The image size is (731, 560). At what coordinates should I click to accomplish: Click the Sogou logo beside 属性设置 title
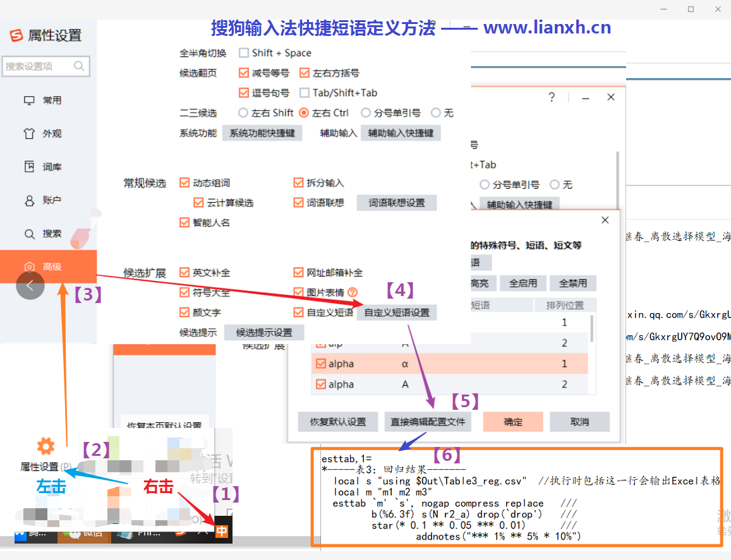(16, 35)
